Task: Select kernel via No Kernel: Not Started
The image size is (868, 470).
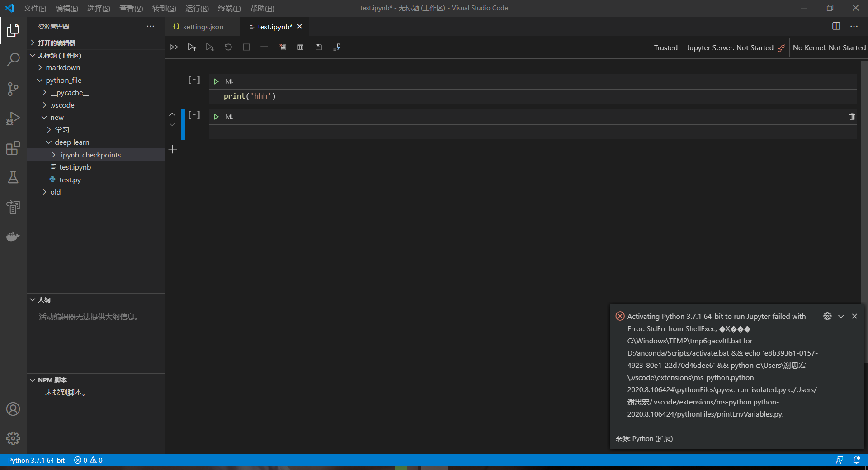Action: click(x=829, y=47)
